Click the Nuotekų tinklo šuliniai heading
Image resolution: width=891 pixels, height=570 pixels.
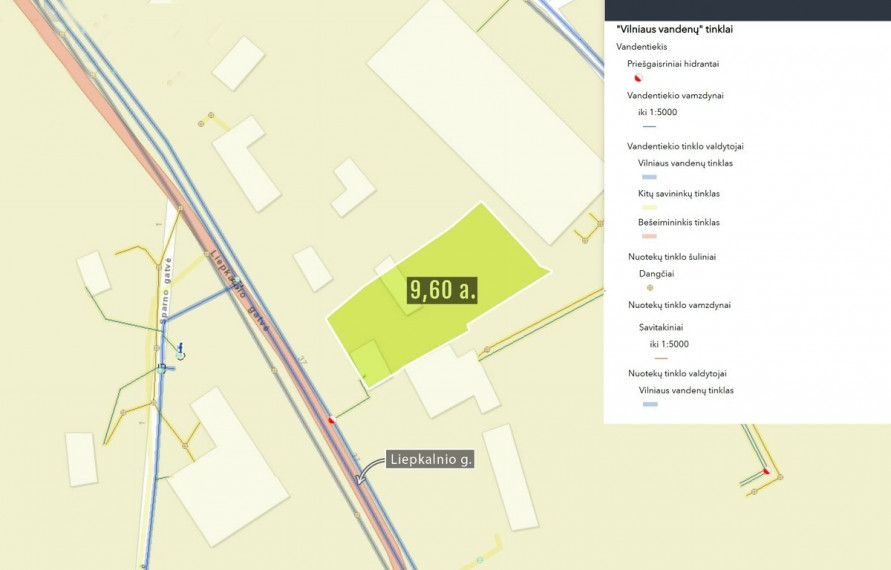click(672, 257)
